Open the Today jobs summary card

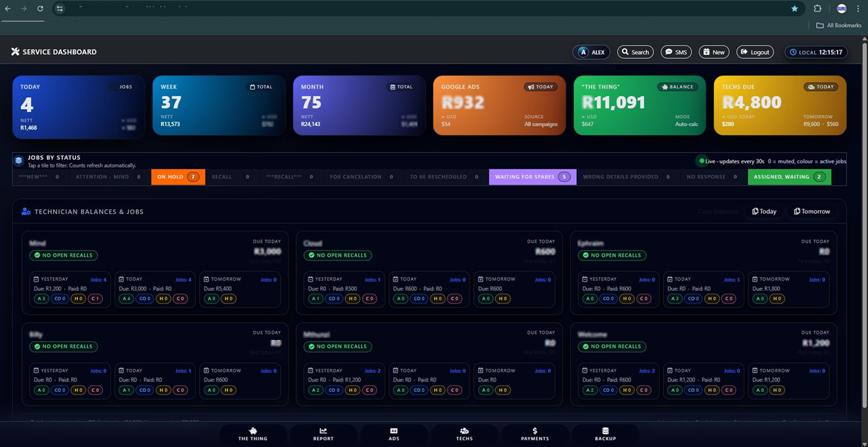[79, 106]
